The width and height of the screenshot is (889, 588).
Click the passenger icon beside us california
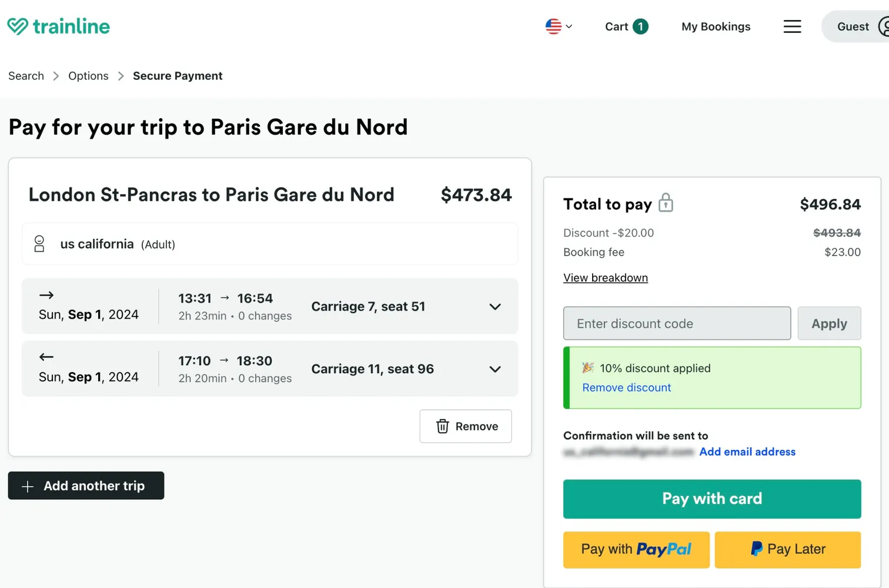(39, 244)
